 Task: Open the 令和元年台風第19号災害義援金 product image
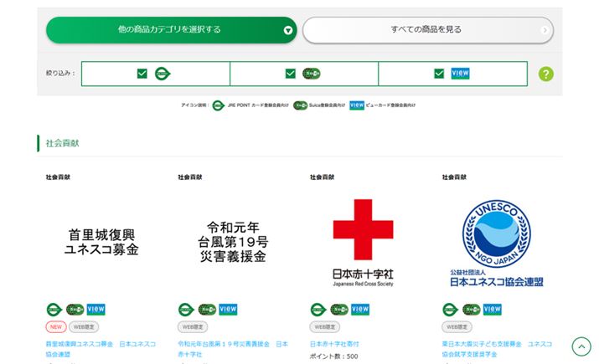(233, 242)
